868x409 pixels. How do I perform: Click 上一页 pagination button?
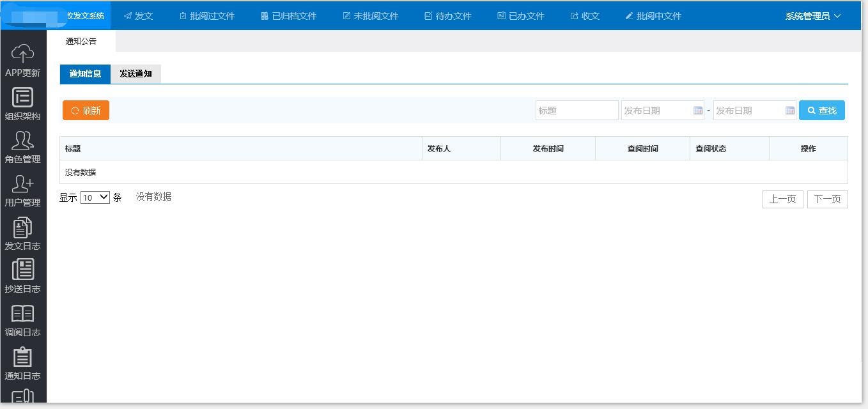pos(783,199)
